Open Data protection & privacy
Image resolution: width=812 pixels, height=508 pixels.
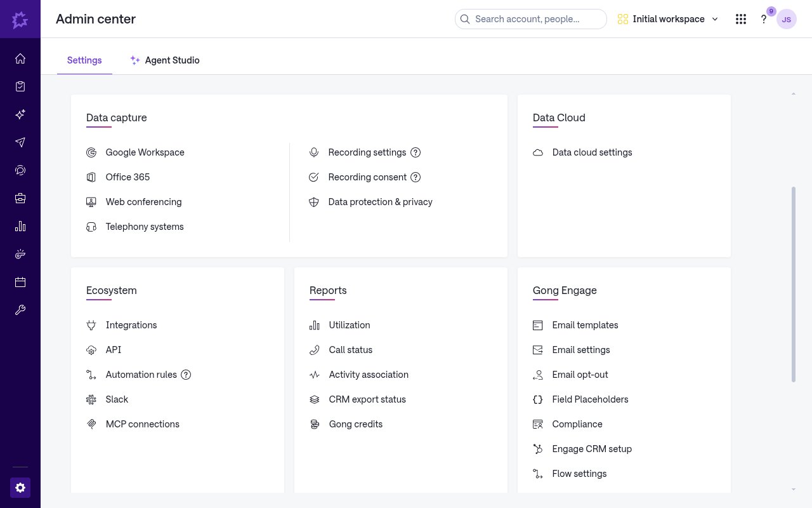381,202
